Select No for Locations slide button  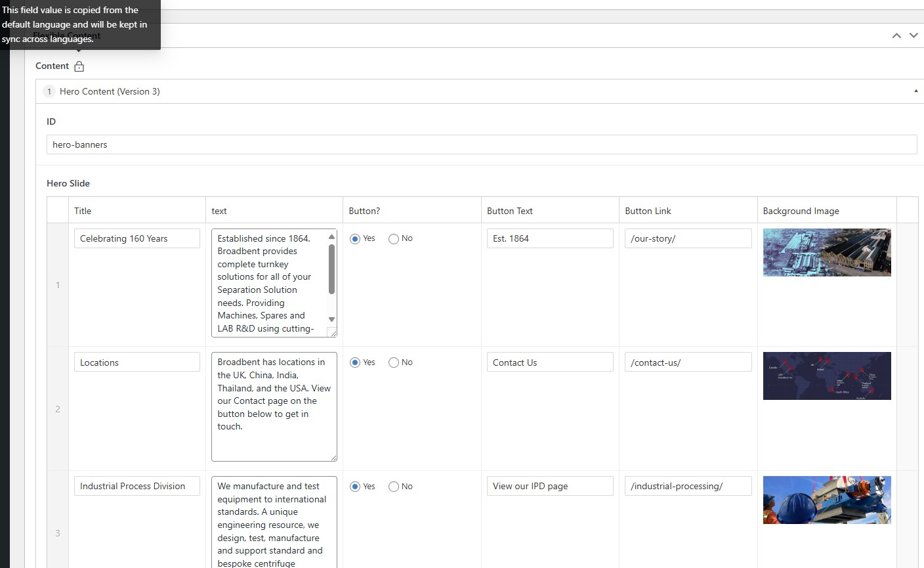coord(394,362)
